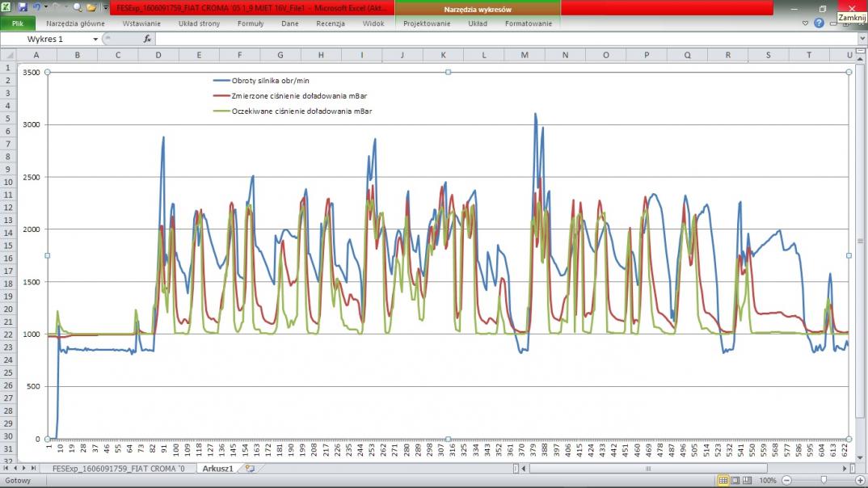Expand the formula bar chevron
The image size is (868, 488).
click(x=862, y=39)
